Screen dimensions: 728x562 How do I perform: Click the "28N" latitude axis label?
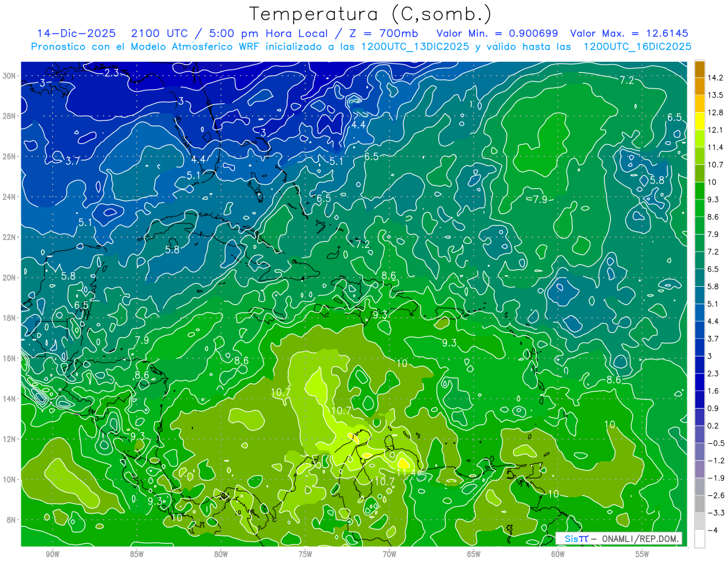pyautogui.click(x=10, y=116)
